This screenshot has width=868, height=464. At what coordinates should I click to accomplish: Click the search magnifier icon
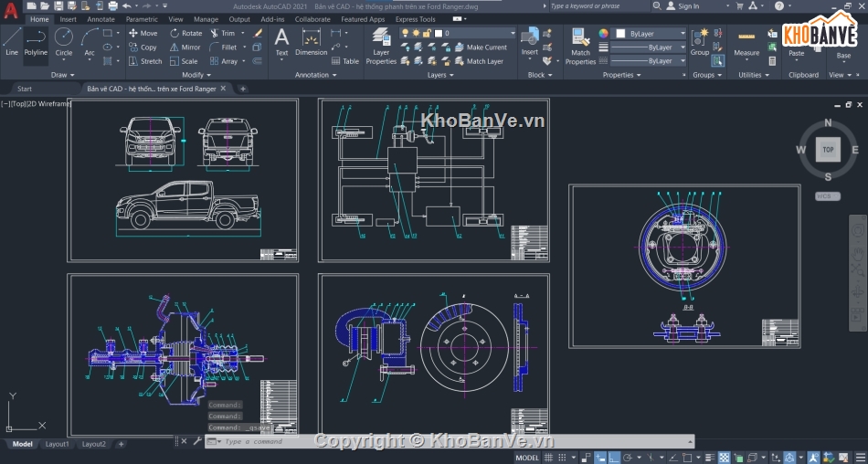(x=657, y=6)
